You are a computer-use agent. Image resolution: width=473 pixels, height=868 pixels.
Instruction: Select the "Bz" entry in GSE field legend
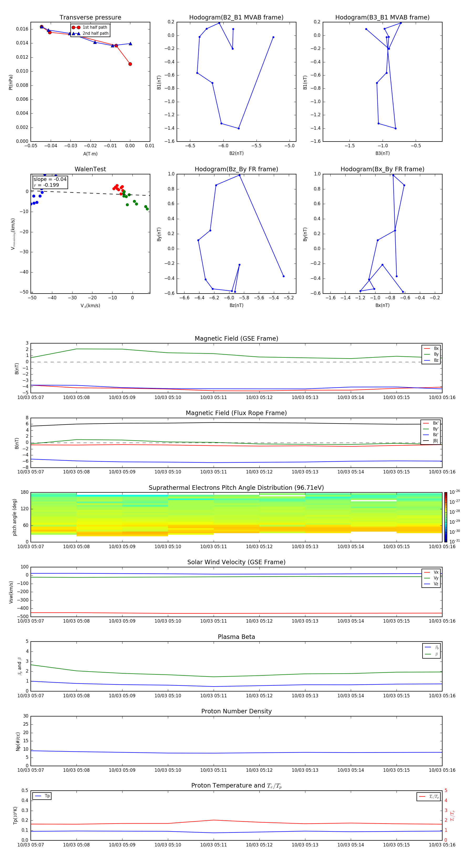431,361
